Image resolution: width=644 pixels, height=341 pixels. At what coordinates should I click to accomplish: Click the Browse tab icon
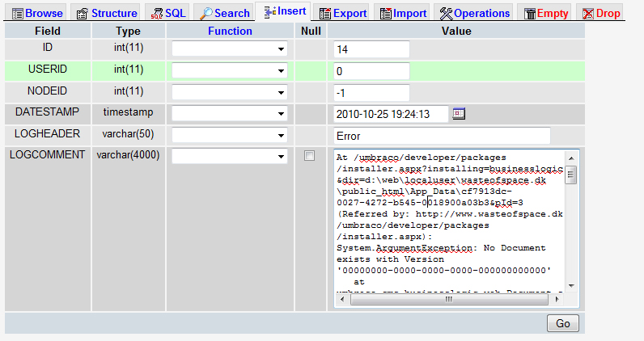click(x=17, y=14)
